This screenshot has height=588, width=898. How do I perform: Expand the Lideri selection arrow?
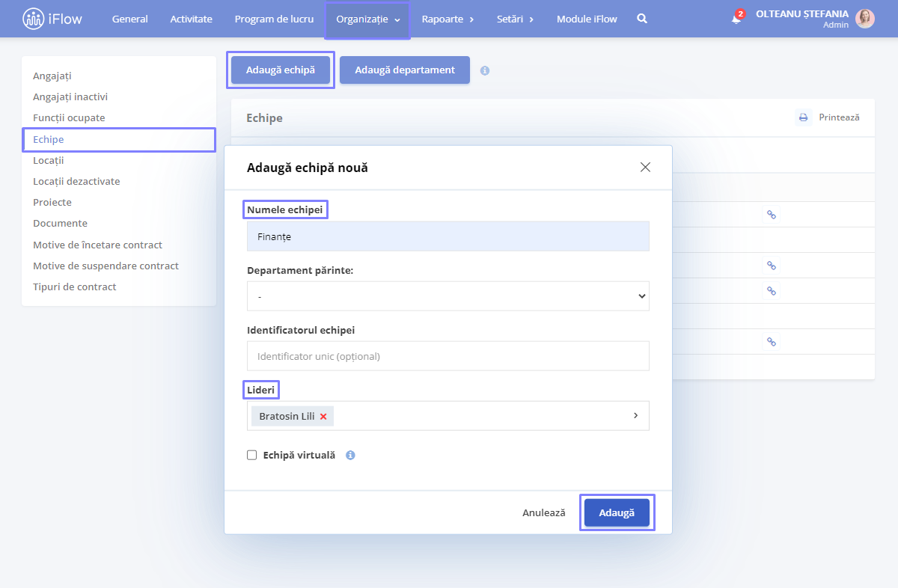[x=635, y=415]
